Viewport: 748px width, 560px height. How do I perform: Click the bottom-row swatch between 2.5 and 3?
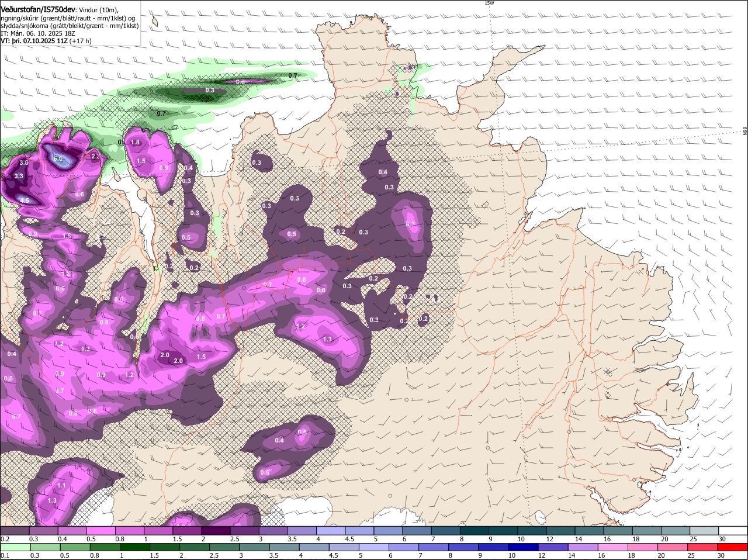click(225, 547)
